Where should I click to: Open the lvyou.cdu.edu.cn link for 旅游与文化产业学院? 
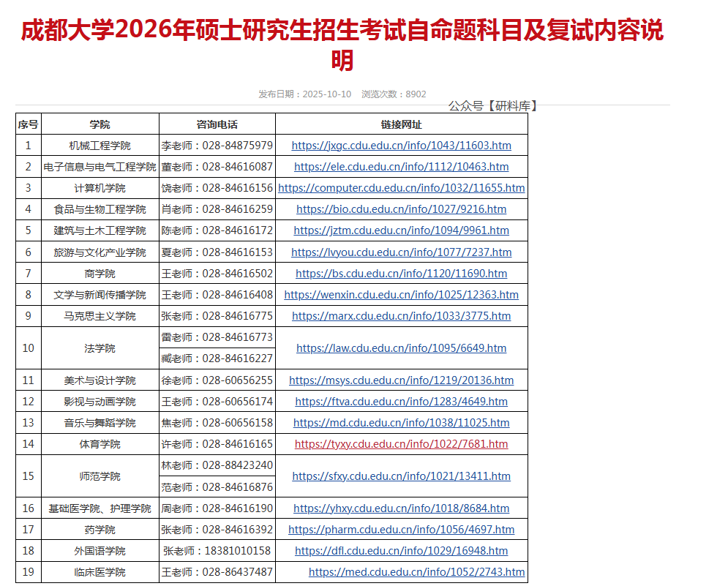click(401, 252)
